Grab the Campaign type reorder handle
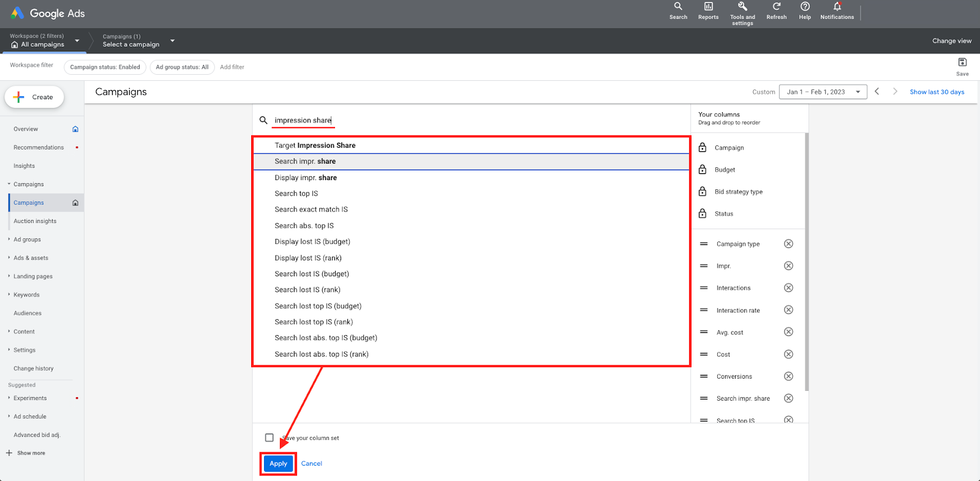The height and width of the screenshot is (481, 980). 704,244
